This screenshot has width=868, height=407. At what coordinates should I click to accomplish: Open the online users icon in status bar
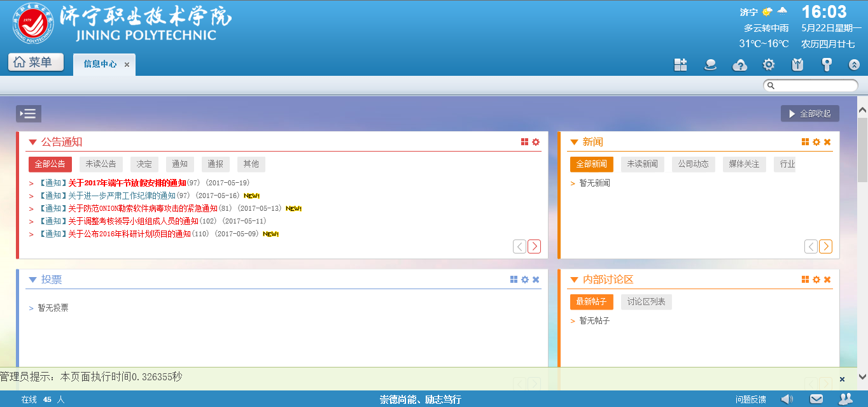846,399
